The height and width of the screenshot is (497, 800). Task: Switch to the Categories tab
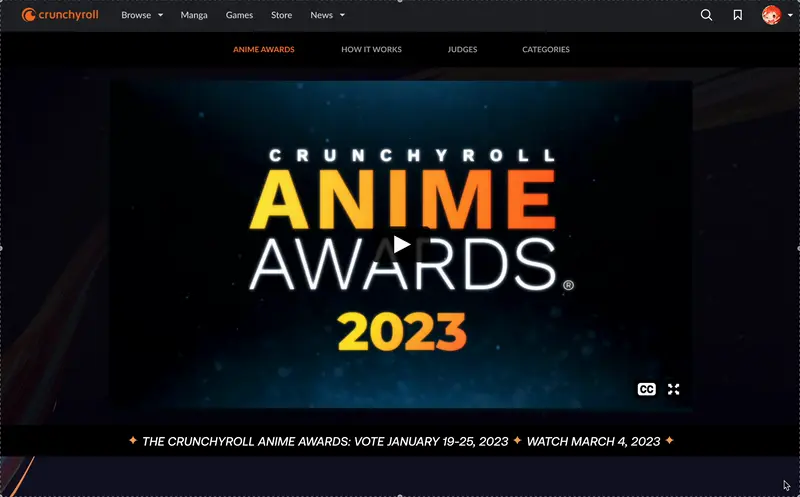[x=546, y=49]
